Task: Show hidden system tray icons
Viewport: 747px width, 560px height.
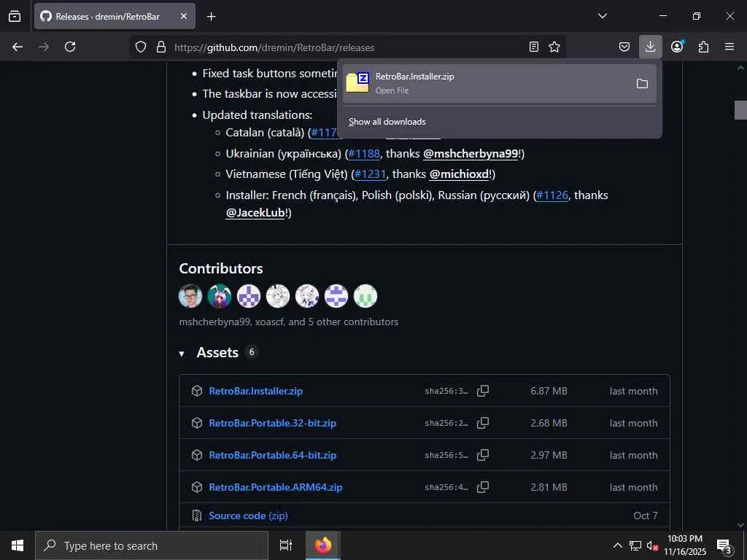Action: click(617, 545)
